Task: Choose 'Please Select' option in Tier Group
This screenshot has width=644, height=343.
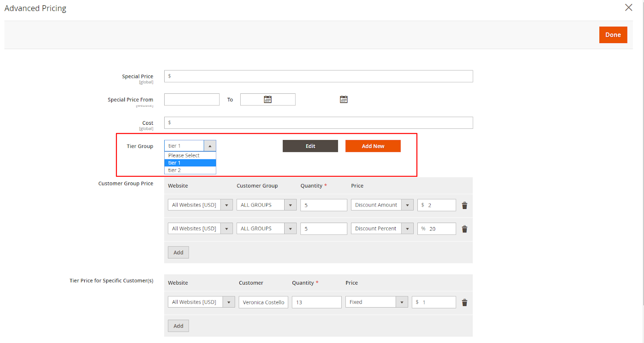Action: (x=190, y=155)
